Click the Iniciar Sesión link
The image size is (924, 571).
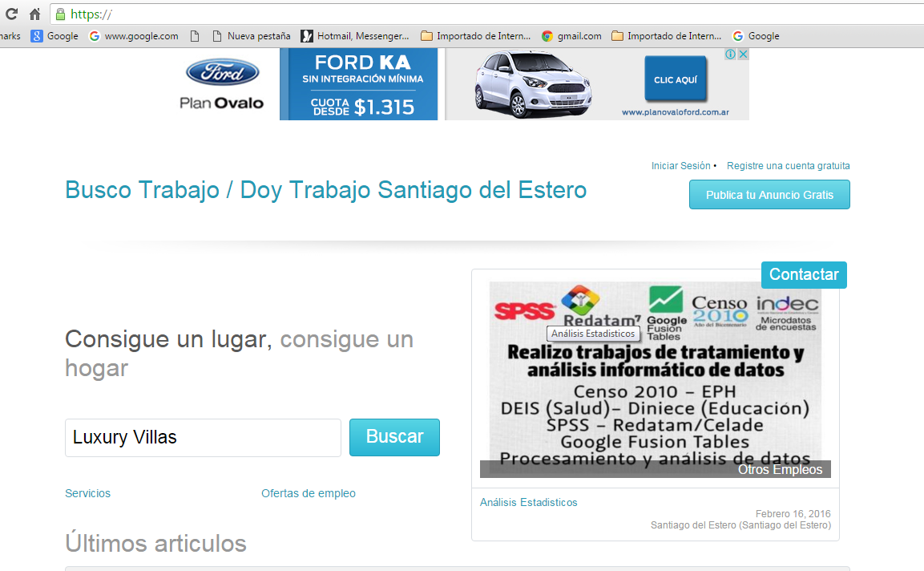(680, 165)
